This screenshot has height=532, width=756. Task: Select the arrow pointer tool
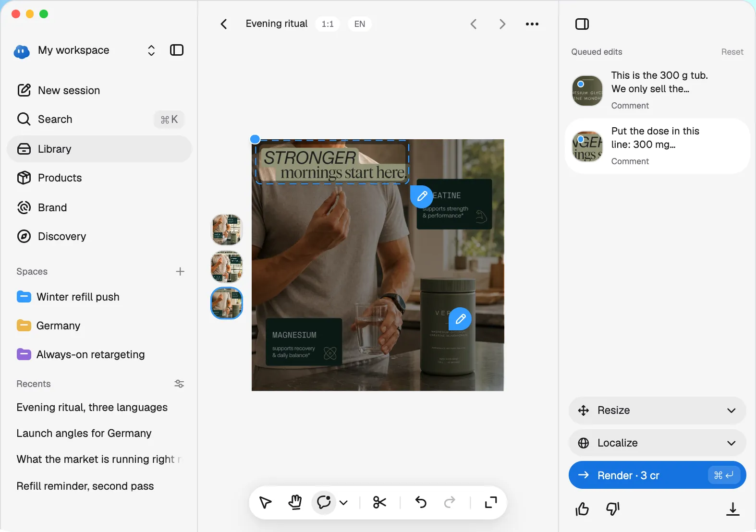tap(266, 503)
